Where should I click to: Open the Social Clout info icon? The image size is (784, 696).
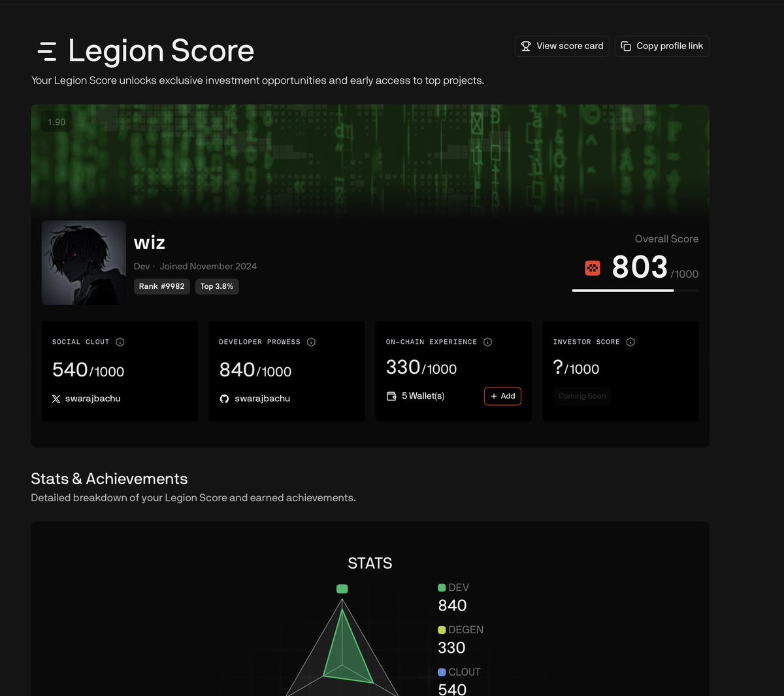tap(121, 342)
